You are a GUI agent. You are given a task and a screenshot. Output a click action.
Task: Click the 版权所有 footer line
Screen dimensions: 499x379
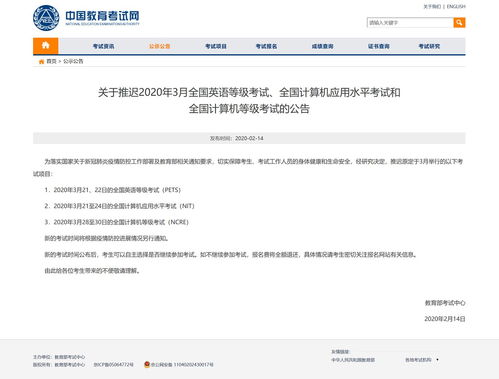tap(59, 365)
